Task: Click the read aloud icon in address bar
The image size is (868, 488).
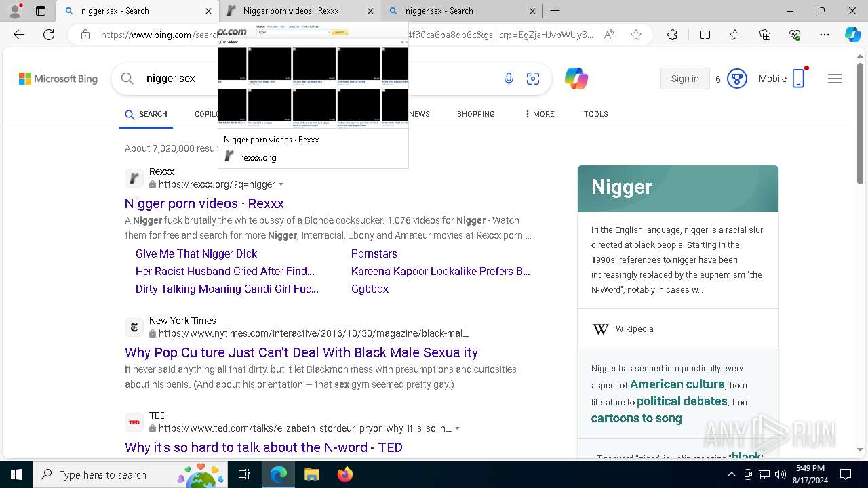Action: pyautogui.click(x=609, y=35)
